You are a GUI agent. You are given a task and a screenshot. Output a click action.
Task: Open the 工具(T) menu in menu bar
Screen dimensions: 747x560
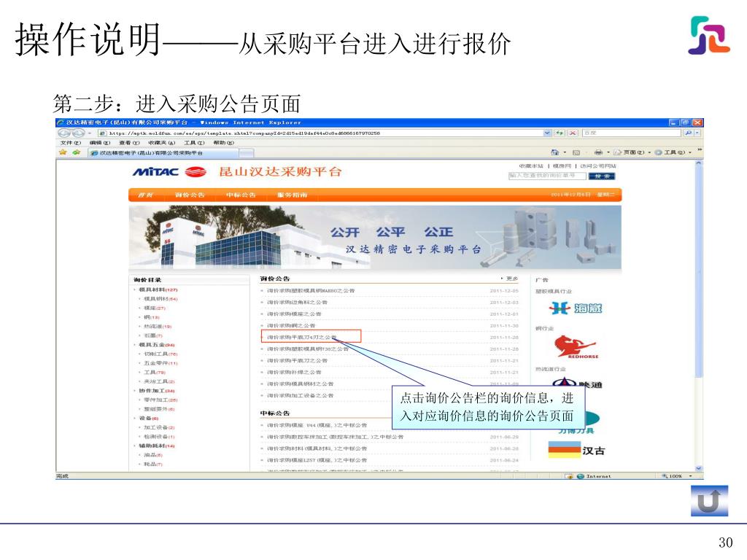point(194,142)
